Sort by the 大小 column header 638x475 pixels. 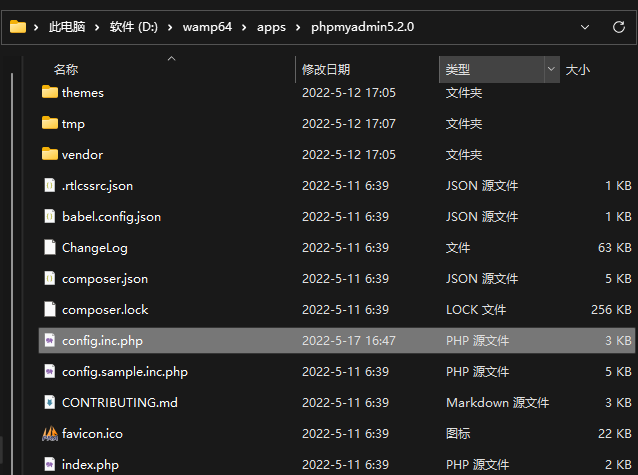click(578, 70)
